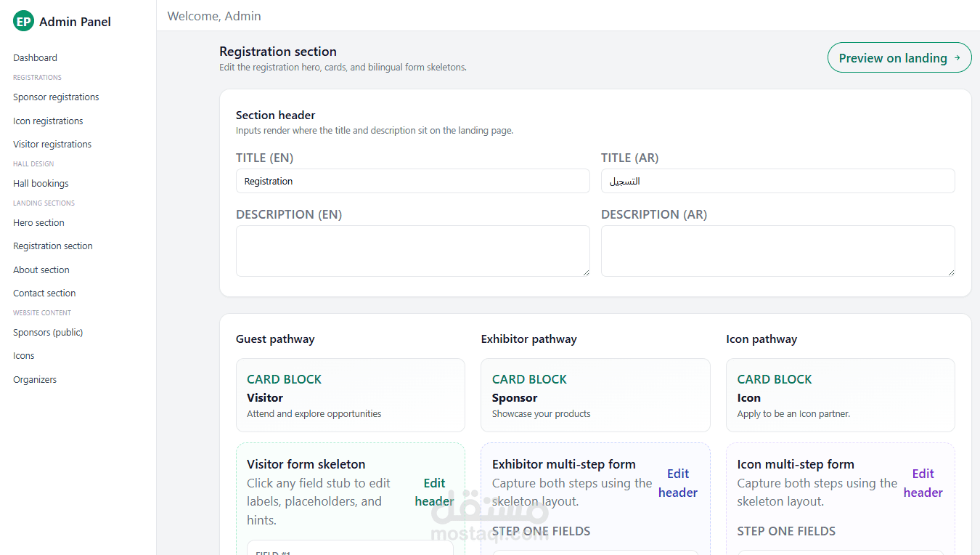The width and height of the screenshot is (980, 555).
Task: Click Preview on landing button
Action: click(899, 58)
